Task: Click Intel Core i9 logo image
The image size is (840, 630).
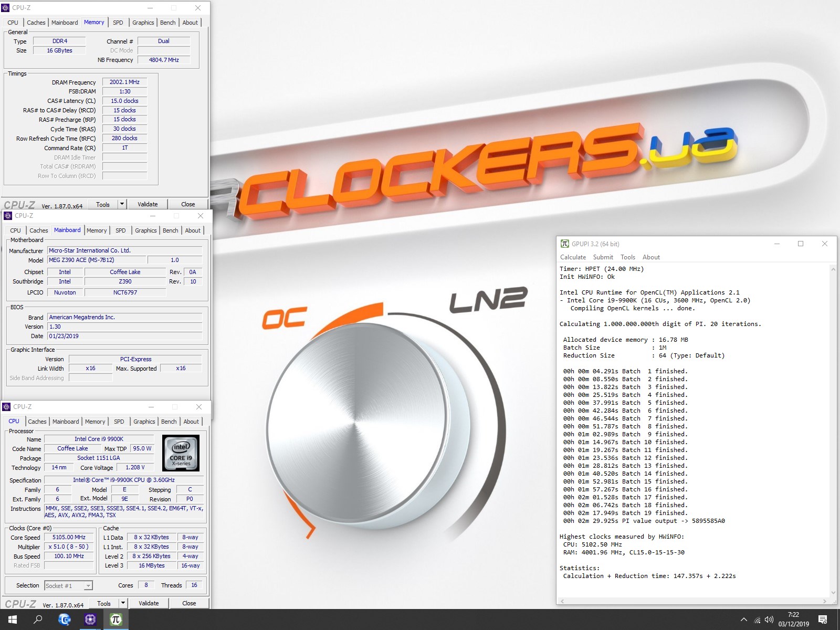Action: tap(181, 453)
